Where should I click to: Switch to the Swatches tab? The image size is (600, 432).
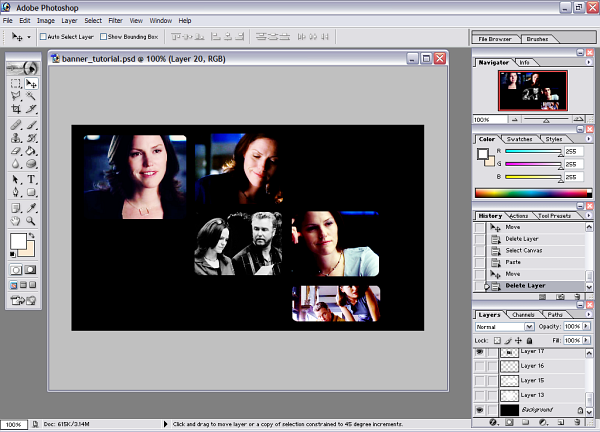(519, 139)
